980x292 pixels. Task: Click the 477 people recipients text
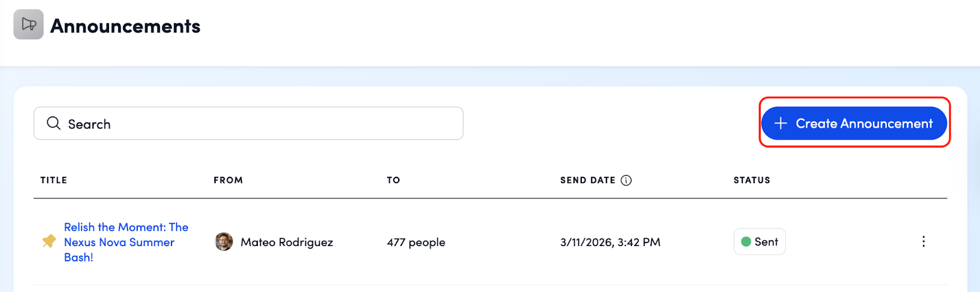pos(416,242)
